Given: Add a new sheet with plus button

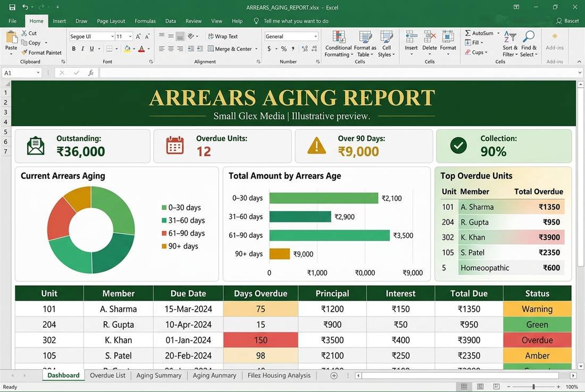Looking at the screenshot, I should tap(334, 376).
